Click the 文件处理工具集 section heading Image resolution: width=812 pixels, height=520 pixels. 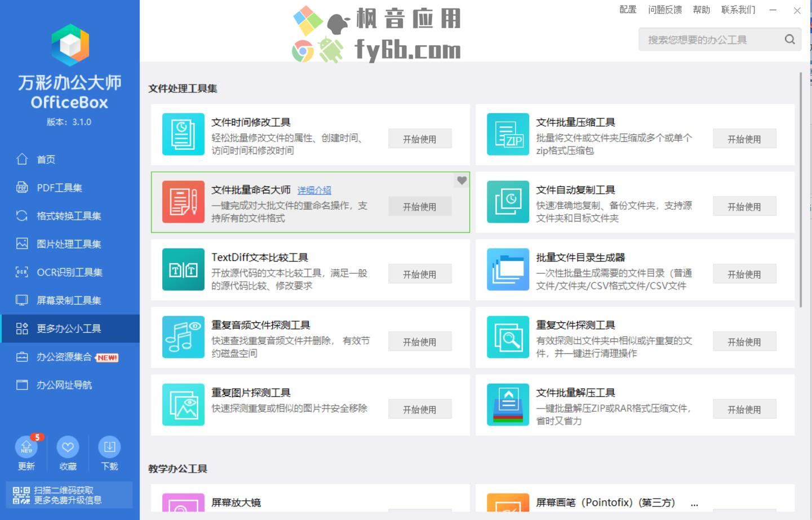(x=183, y=88)
